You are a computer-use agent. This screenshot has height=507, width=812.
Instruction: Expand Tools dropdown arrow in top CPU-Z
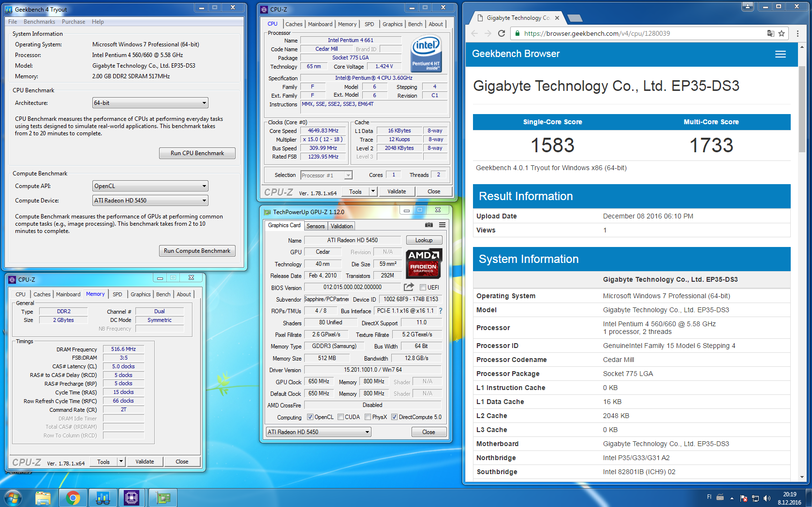click(x=373, y=191)
